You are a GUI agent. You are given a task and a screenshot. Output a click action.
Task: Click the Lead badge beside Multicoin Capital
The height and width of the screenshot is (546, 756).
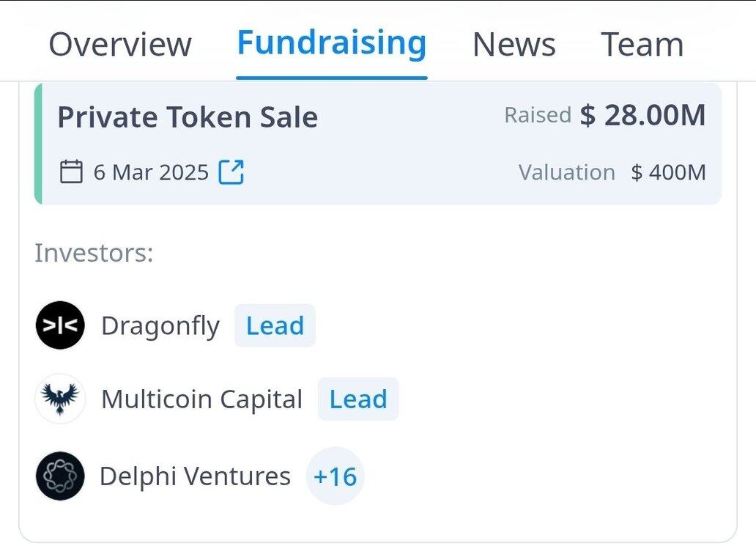pyautogui.click(x=358, y=399)
